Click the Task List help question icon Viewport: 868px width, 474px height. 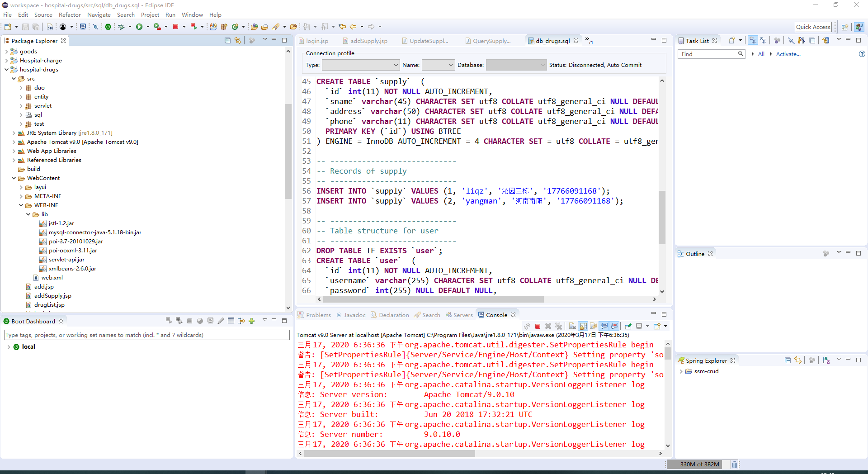coord(862,54)
